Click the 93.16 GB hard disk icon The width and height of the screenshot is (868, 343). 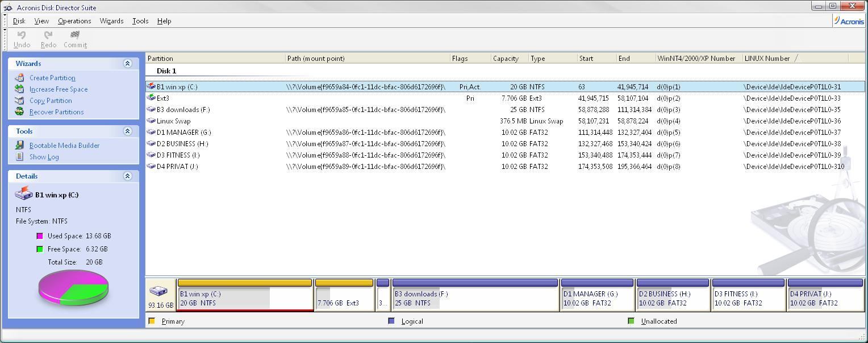pos(158,291)
